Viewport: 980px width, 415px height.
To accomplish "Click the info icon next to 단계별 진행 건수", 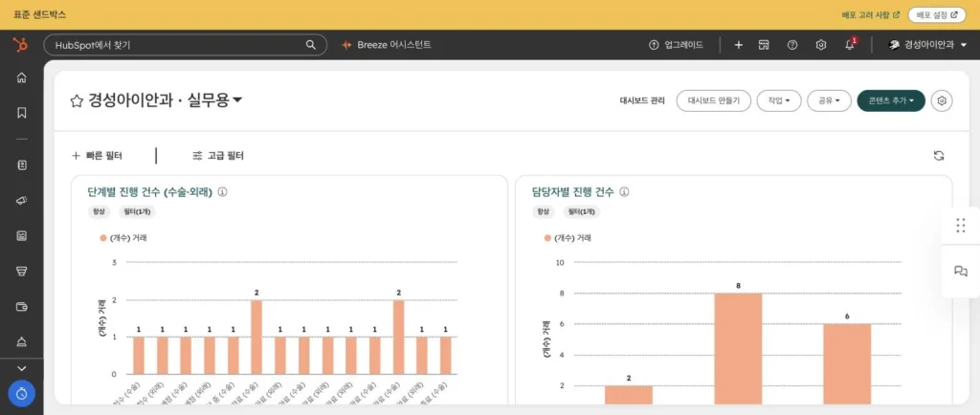I will [222, 192].
